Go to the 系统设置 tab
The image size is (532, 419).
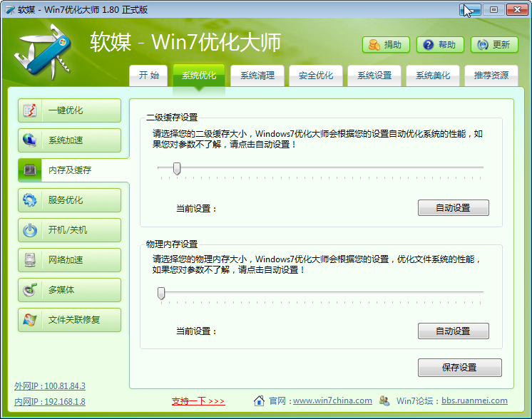374,76
